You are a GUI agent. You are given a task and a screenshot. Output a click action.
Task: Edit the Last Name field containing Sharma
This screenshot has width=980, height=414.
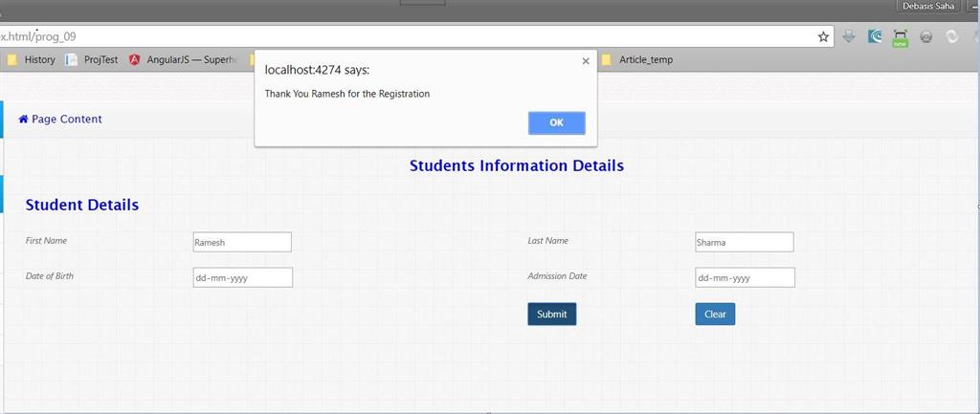[745, 242]
